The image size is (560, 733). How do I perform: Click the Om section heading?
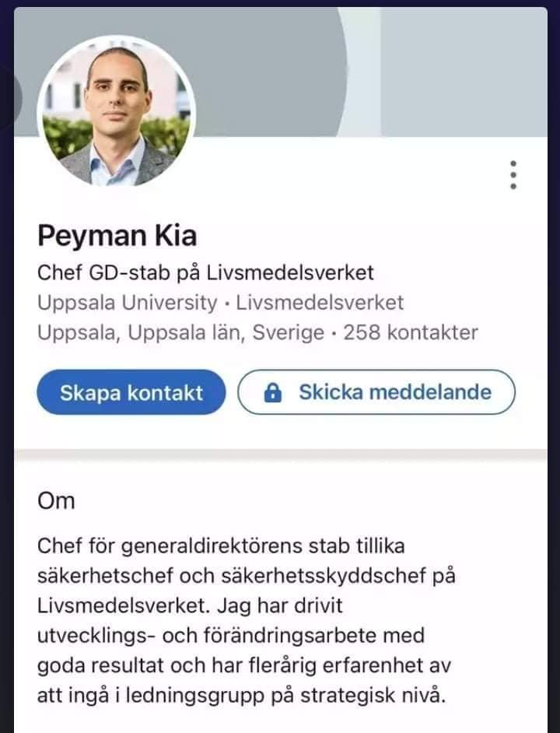tap(56, 500)
